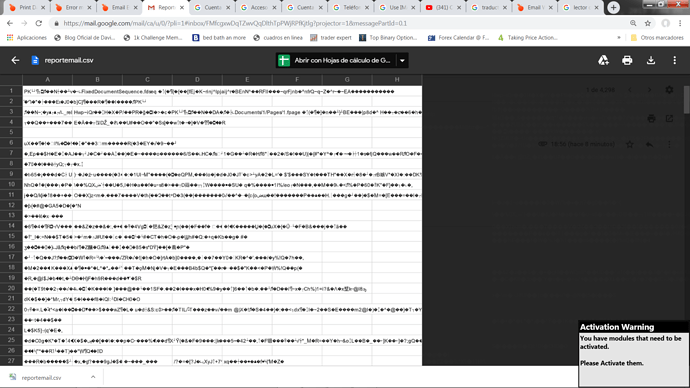The width and height of the screenshot is (690, 388).
Task: Add reportemail.csv to Google Drive
Action: click(x=603, y=60)
